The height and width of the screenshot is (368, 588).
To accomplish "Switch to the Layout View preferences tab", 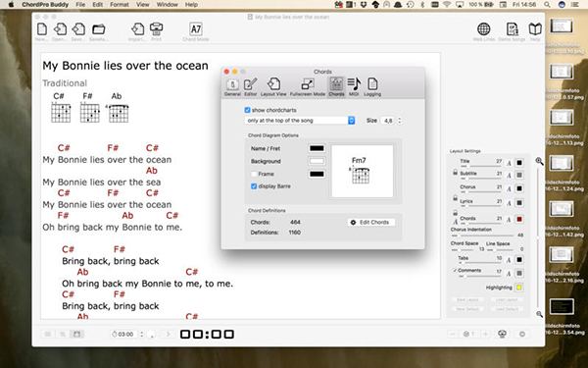I will point(273,87).
